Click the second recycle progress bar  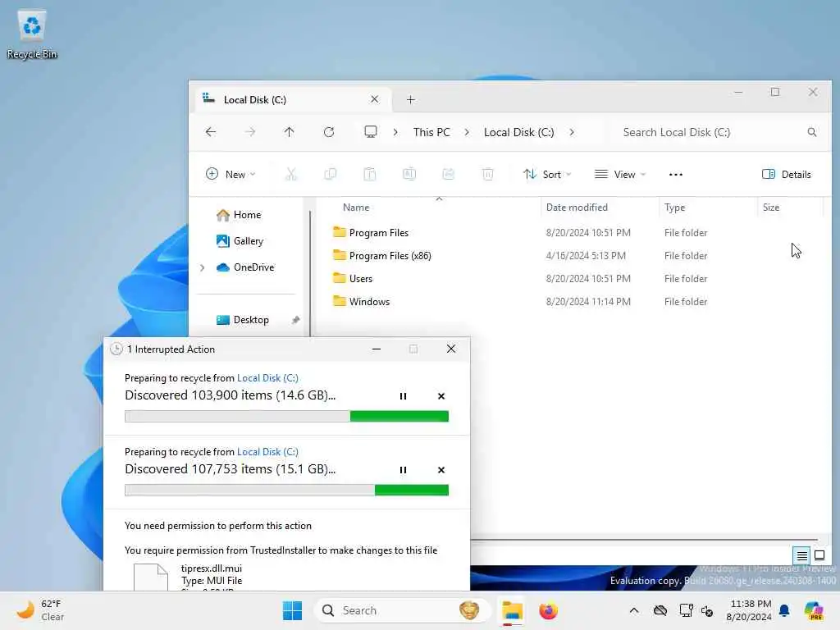286,491
